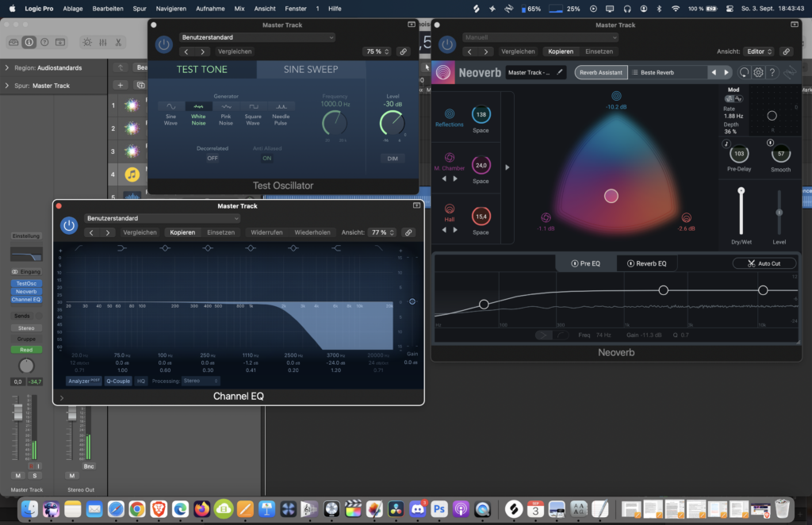The height and width of the screenshot is (525, 812).
Task: Click Kopieren in the Channel EQ header
Action: (182, 232)
